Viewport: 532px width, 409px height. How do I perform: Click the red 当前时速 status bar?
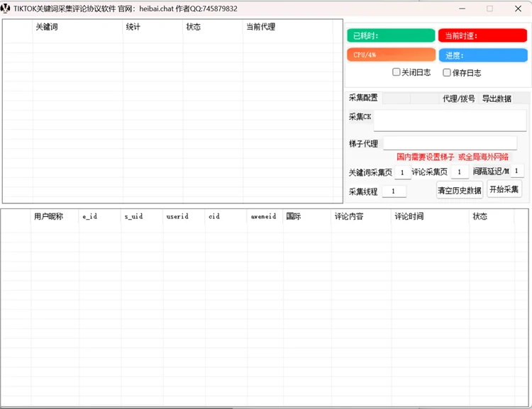pos(482,35)
